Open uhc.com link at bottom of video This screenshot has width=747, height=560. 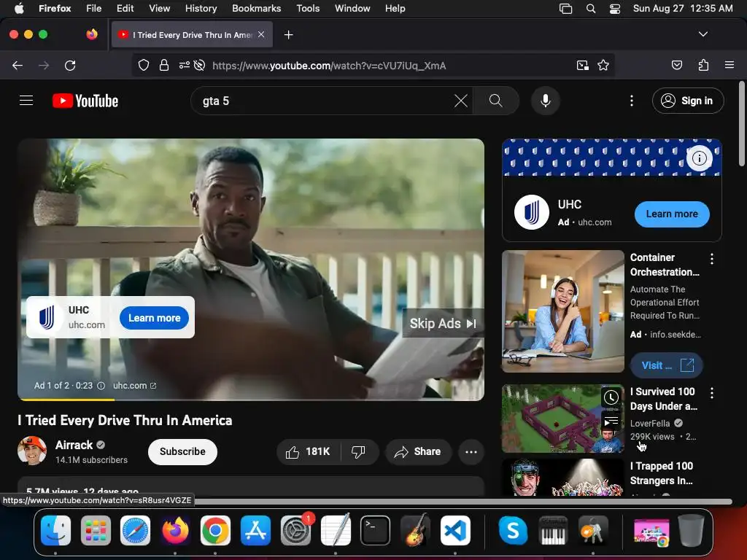click(134, 386)
